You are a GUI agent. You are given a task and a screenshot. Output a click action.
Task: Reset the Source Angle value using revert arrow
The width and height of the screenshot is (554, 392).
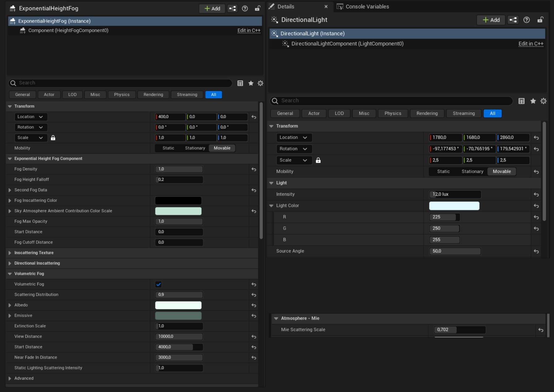[x=536, y=251]
